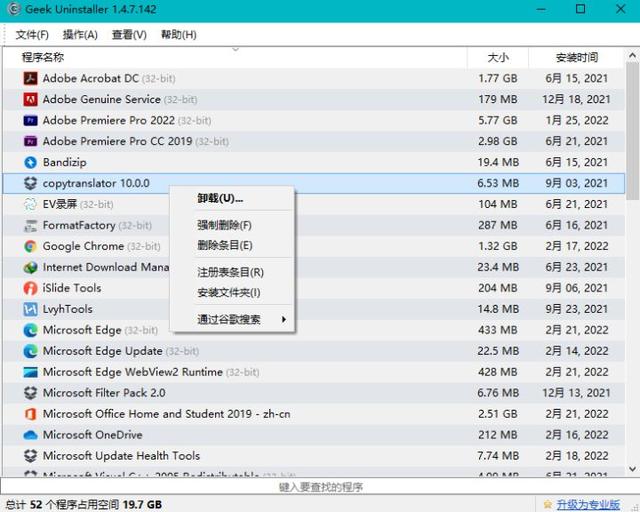640x512 pixels.
Task: Click the 键入要查找的程序 search field
Action: coord(320,487)
